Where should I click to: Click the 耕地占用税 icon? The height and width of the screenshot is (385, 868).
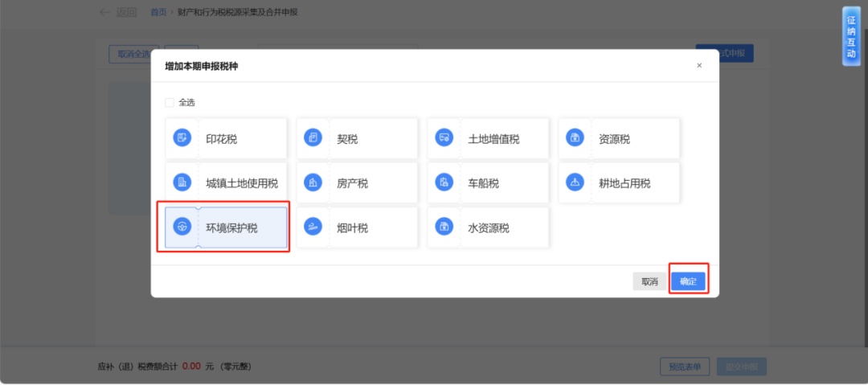click(575, 182)
